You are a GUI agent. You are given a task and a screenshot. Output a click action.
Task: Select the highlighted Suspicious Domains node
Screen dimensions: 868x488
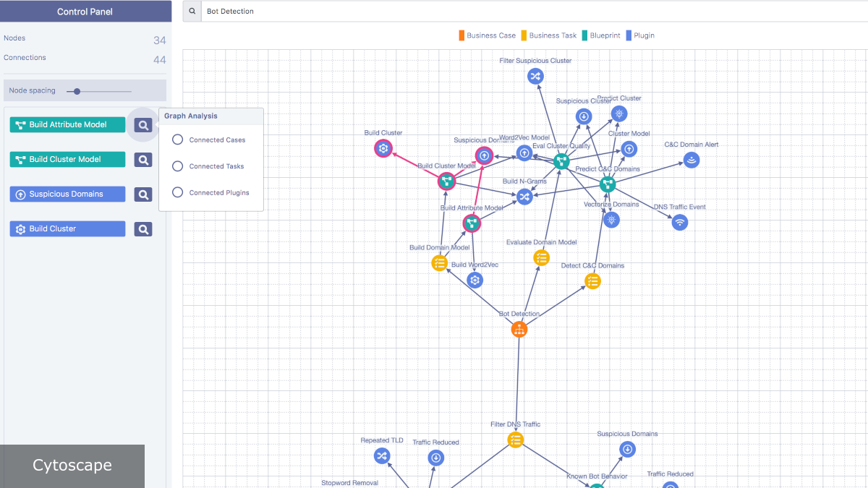(485, 155)
